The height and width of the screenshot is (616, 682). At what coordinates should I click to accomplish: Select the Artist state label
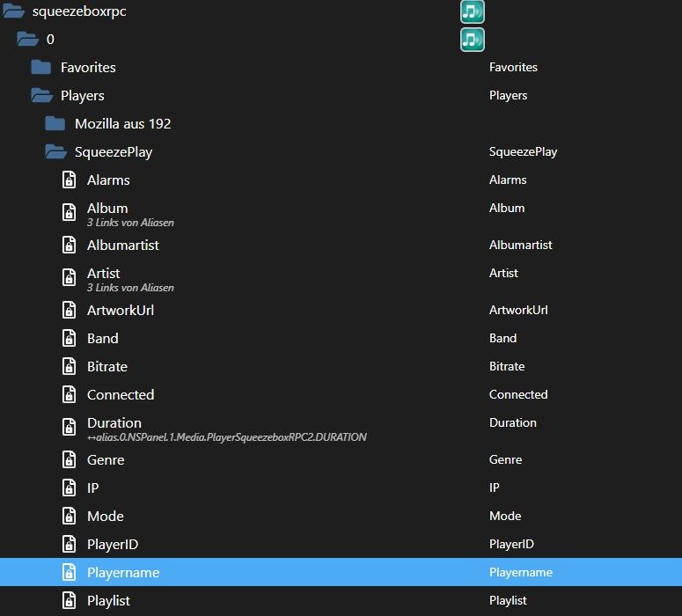tap(104, 273)
